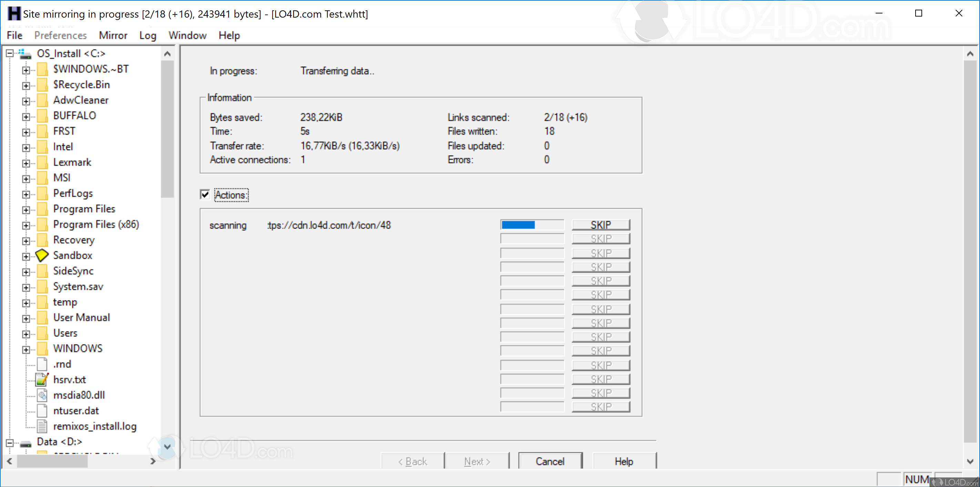Viewport: 980px width, 487px height.
Task: Skip the currently scanning icon/48 download
Action: point(600,224)
